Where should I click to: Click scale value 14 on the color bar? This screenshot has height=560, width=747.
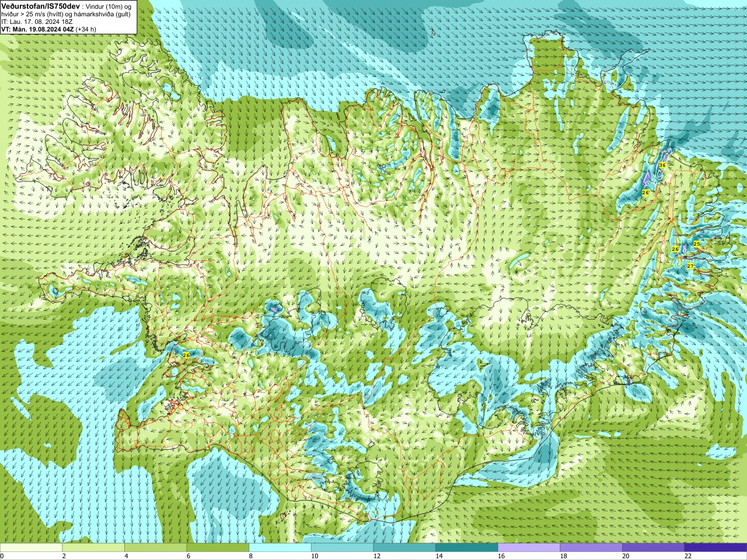(439, 556)
